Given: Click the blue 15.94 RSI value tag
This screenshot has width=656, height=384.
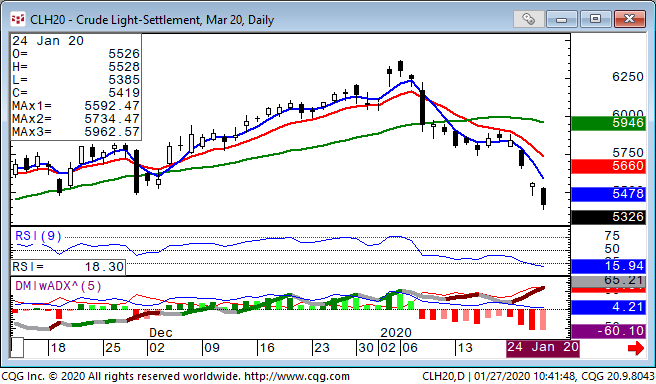Looking at the screenshot, I should (x=608, y=266).
